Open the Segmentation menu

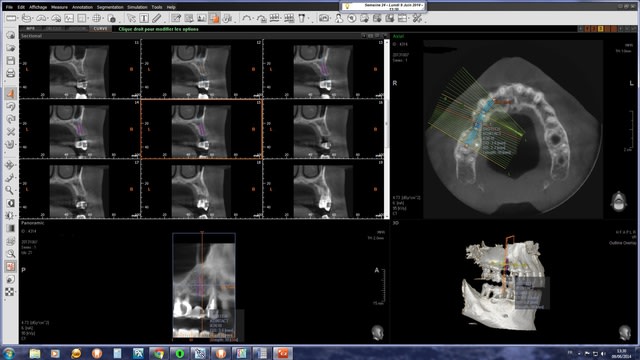pos(110,7)
